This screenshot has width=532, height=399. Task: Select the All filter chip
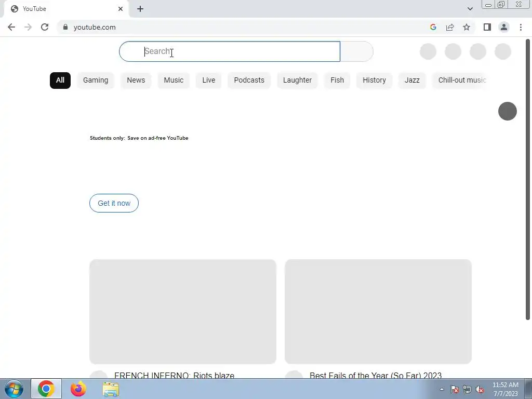(x=60, y=81)
